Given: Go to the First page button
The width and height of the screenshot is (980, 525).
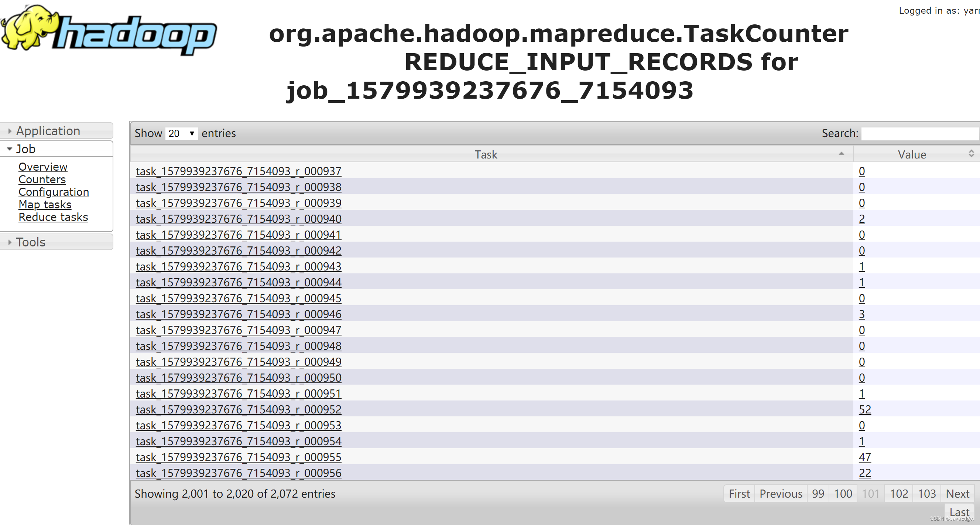Looking at the screenshot, I should click(739, 494).
